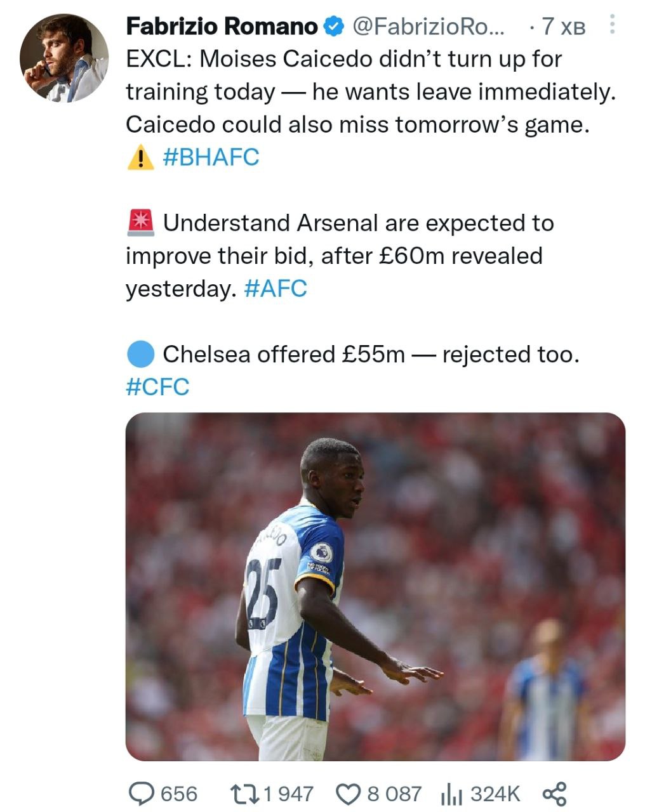645x812 pixels.
Task: Open the #BHAFC hashtag
Action: point(211,157)
